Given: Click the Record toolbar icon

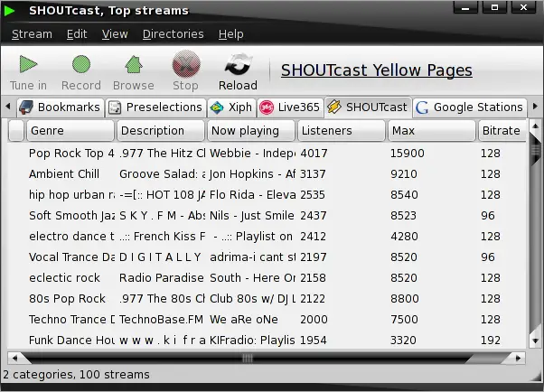Looking at the screenshot, I should pos(81,64).
